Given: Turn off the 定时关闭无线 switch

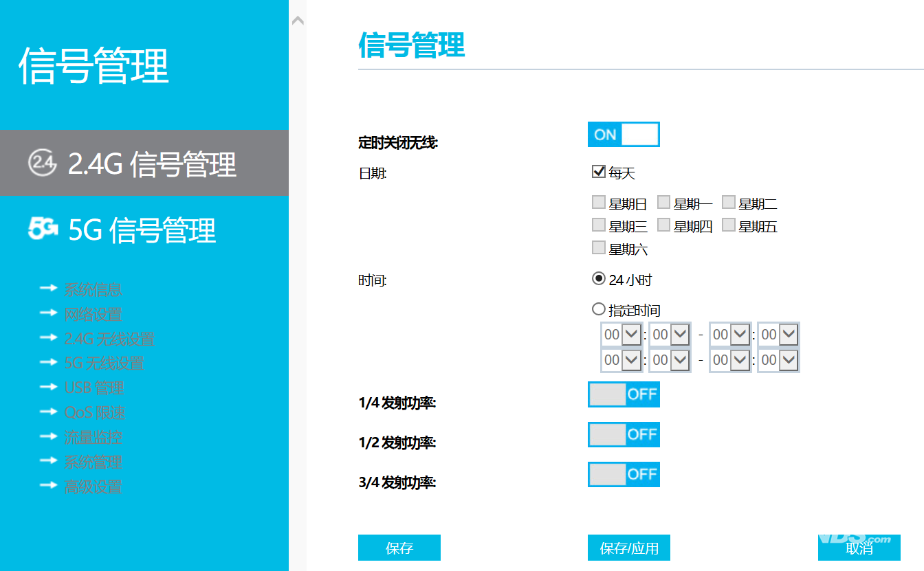Looking at the screenshot, I should tap(624, 135).
